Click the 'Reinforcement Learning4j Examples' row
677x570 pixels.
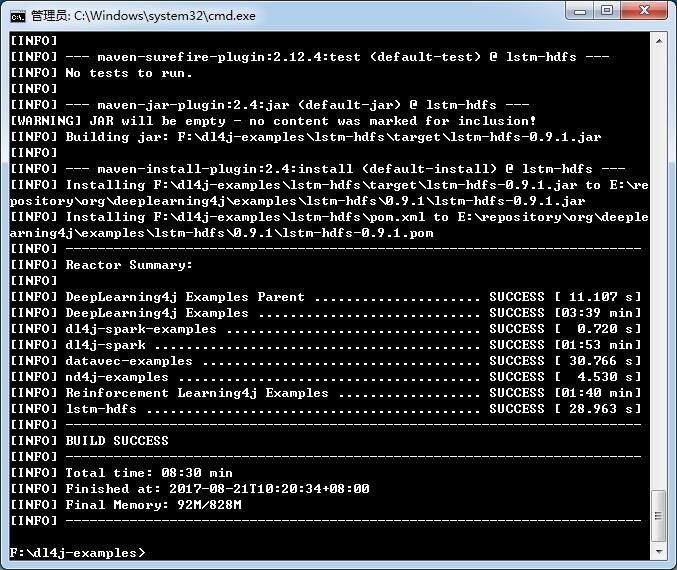pyautogui.click(x=326, y=393)
